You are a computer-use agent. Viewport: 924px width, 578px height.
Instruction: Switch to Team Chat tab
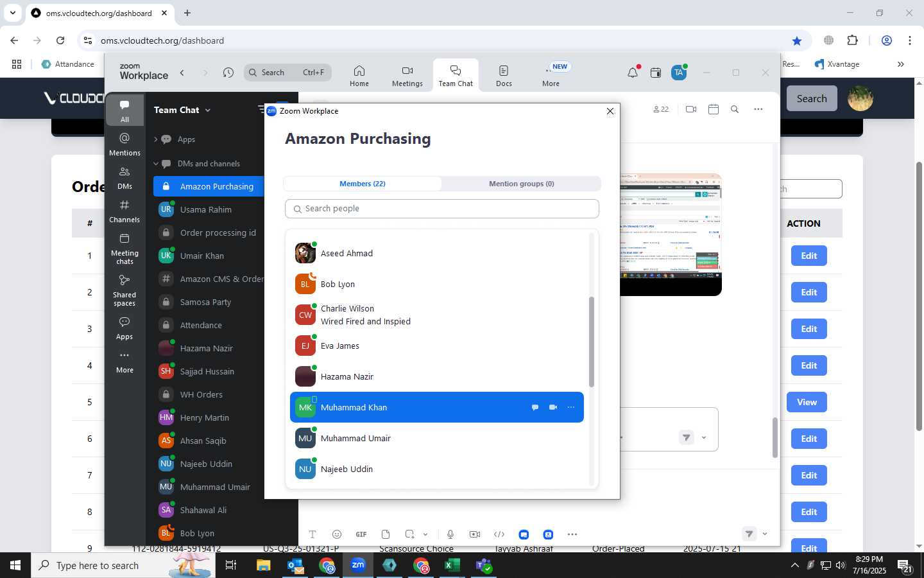pos(456,75)
